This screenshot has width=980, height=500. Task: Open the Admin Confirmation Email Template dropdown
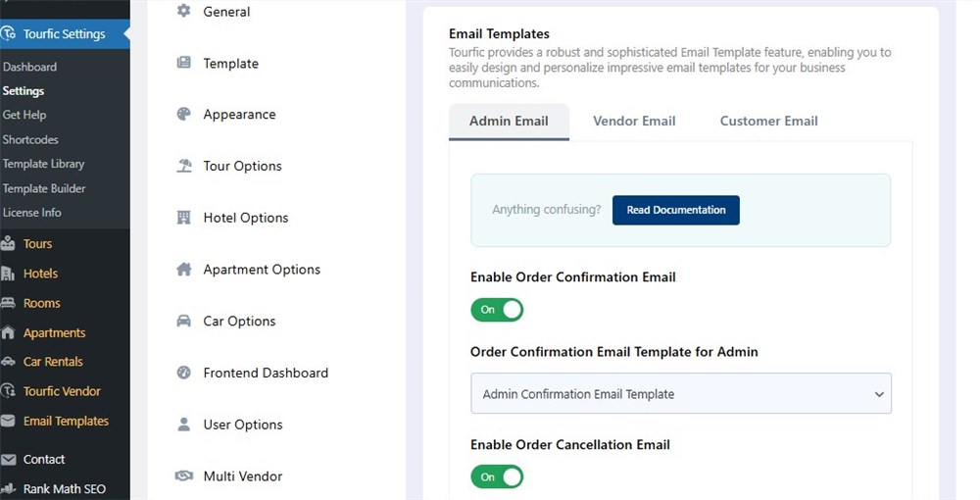[680, 394]
